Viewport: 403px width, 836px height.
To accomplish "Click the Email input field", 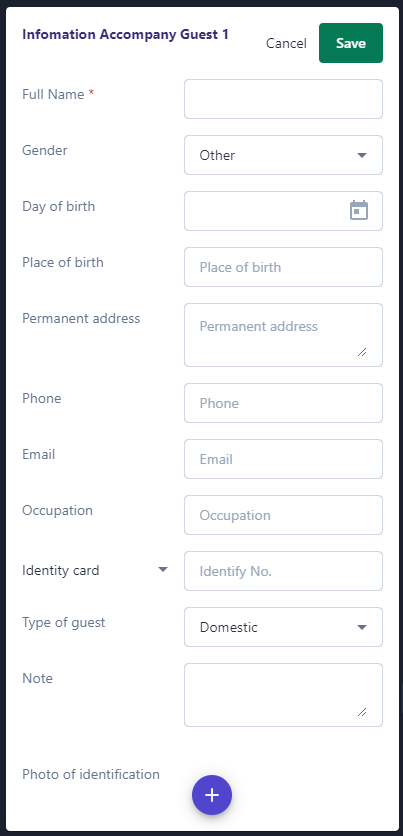I will (x=284, y=459).
